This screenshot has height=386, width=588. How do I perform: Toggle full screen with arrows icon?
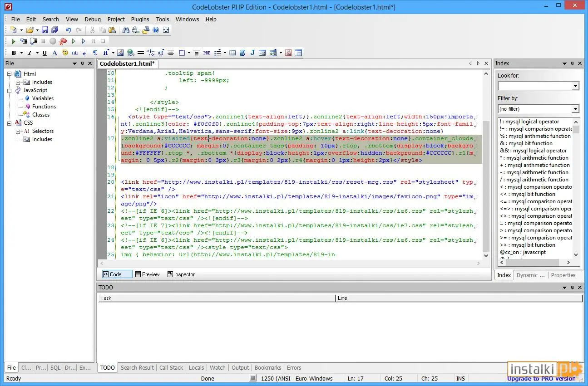166,30
